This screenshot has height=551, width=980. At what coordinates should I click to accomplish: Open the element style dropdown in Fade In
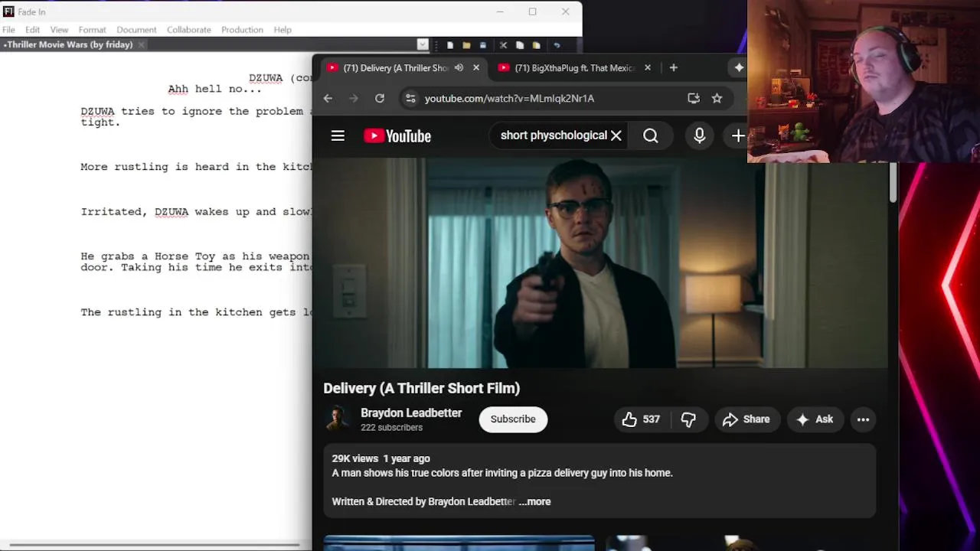(423, 44)
